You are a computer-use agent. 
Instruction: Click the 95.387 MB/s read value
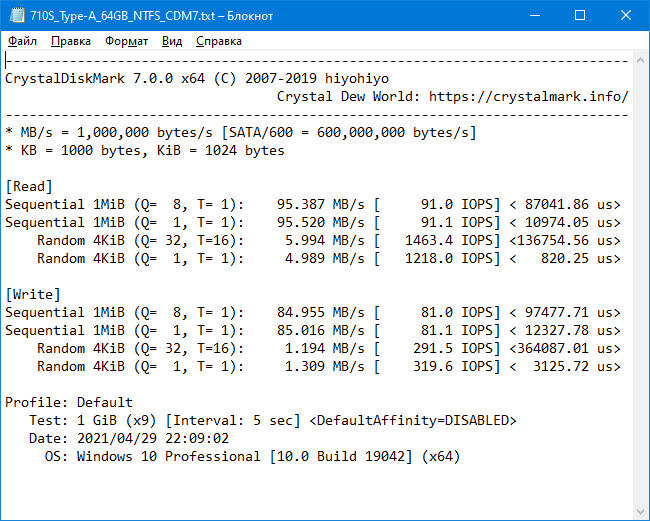(x=321, y=204)
